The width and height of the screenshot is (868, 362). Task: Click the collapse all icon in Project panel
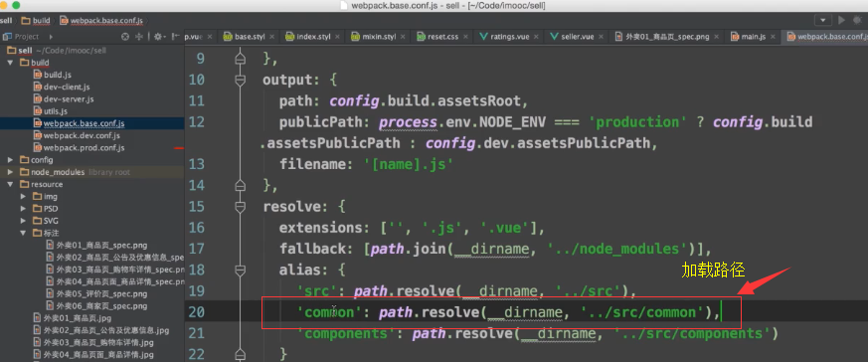[x=139, y=37]
